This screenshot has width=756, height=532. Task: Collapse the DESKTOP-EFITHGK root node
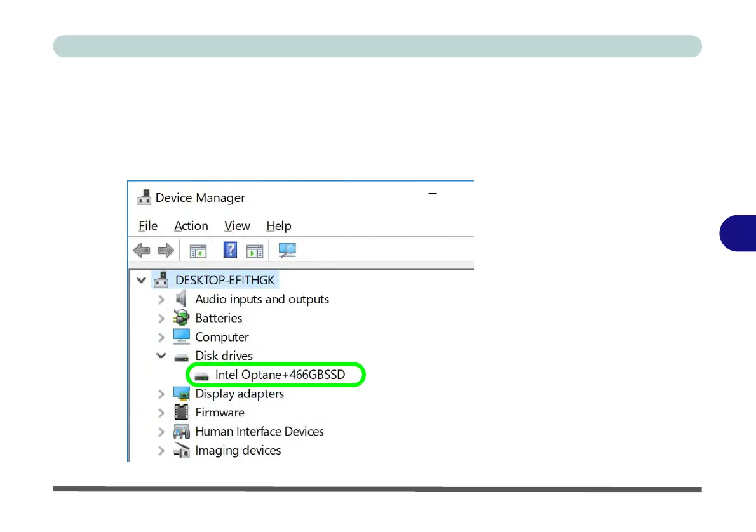click(141, 280)
